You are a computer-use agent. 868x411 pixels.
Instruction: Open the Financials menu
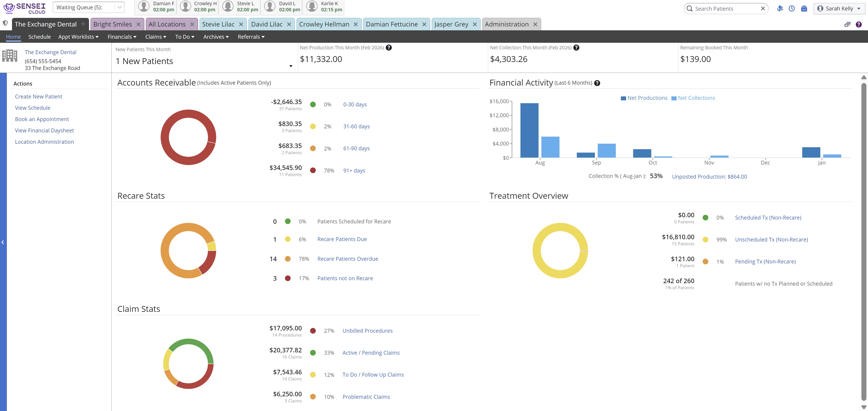tap(122, 37)
